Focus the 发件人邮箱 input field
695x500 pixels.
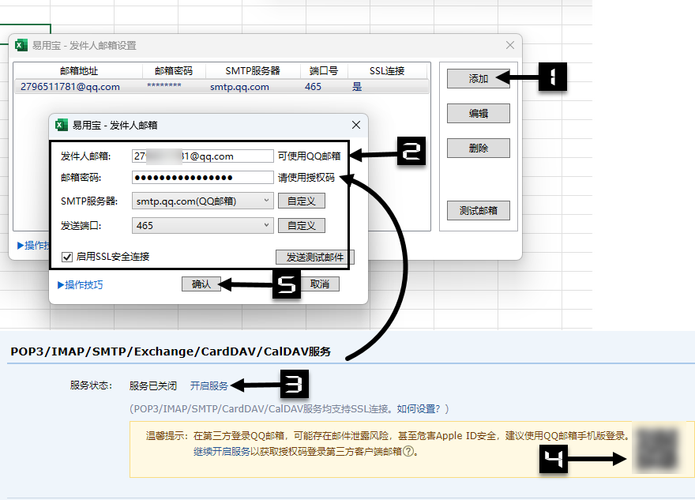coord(203,156)
